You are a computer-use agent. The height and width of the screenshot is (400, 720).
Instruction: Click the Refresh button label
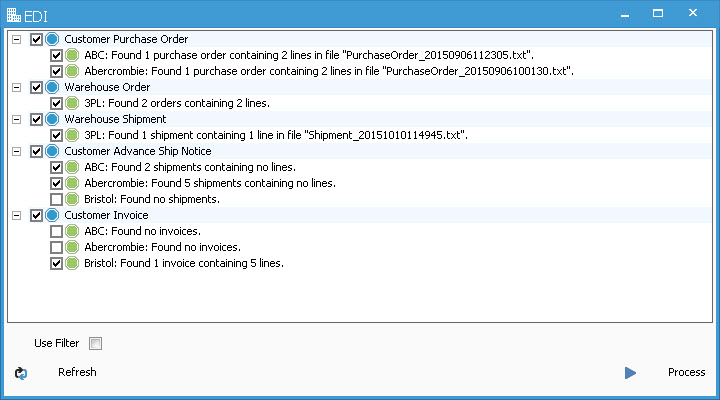[x=77, y=372]
